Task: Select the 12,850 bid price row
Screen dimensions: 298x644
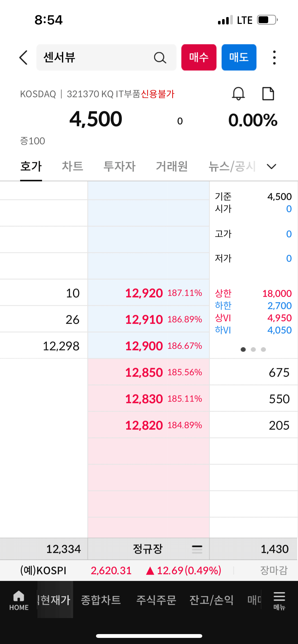Action: tap(148, 372)
